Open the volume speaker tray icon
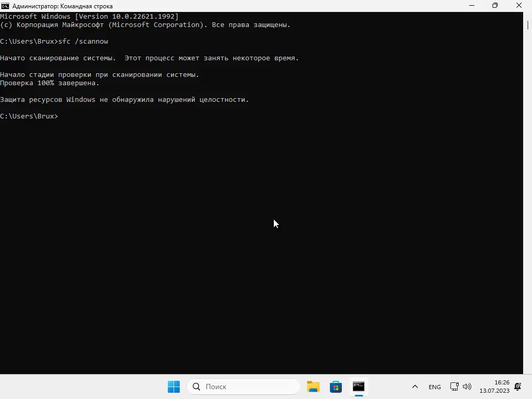532x399 pixels. click(467, 387)
